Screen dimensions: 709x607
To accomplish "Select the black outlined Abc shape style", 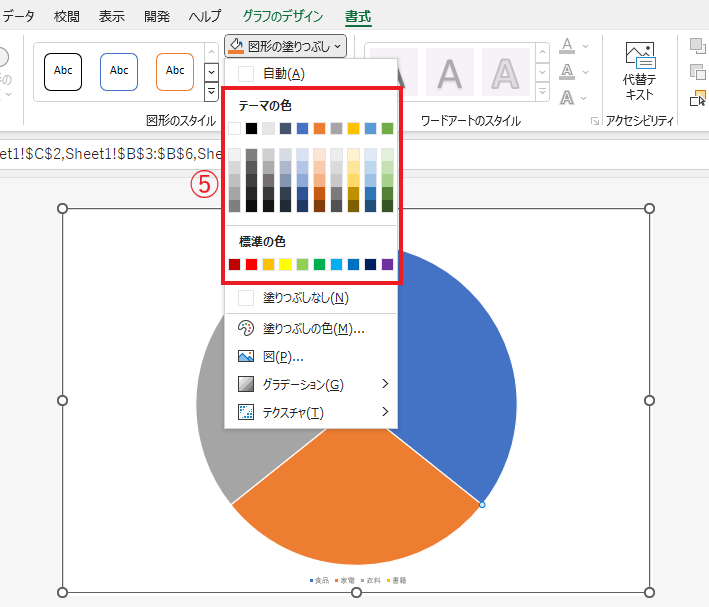I will [x=63, y=71].
